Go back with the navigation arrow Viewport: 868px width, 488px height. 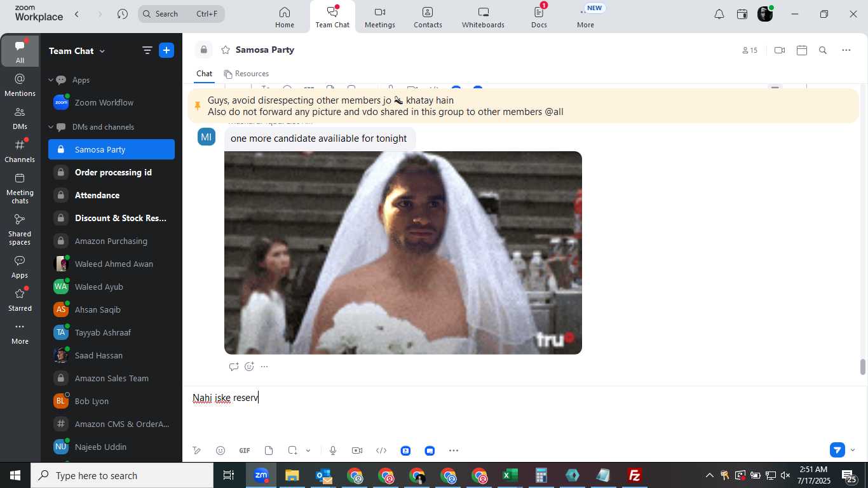[x=77, y=14]
